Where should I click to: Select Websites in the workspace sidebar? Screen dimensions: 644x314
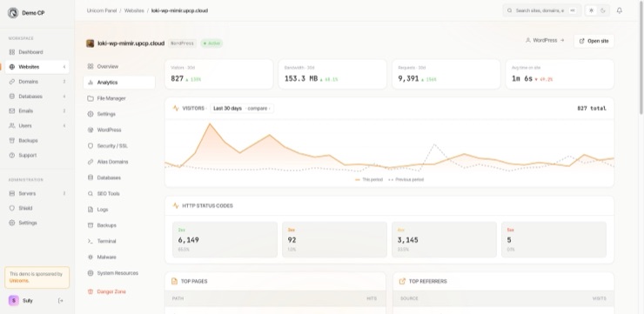[37, 67]
